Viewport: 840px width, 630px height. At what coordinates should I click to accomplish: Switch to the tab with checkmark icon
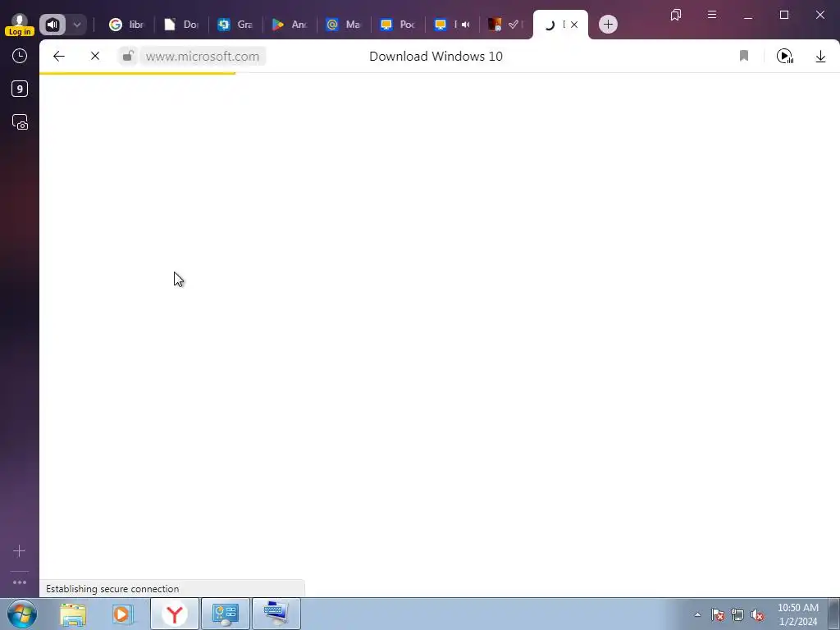[x=505, y=25]
